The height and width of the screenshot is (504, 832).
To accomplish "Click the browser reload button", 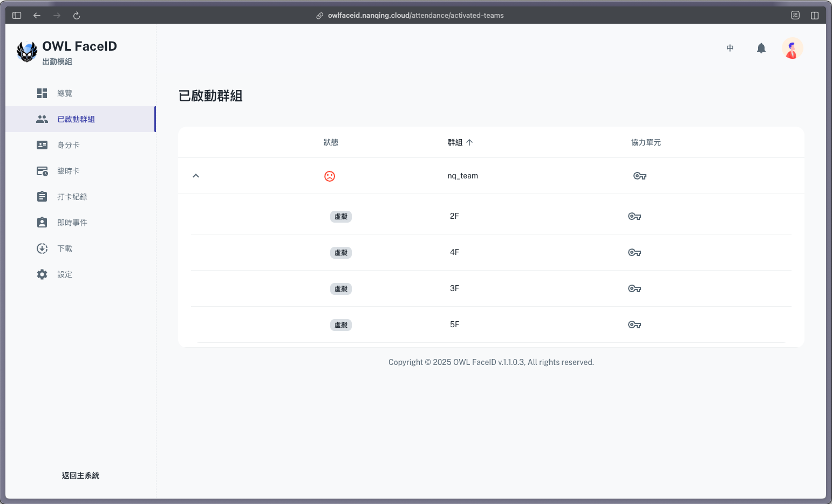I will pos(77,16).
